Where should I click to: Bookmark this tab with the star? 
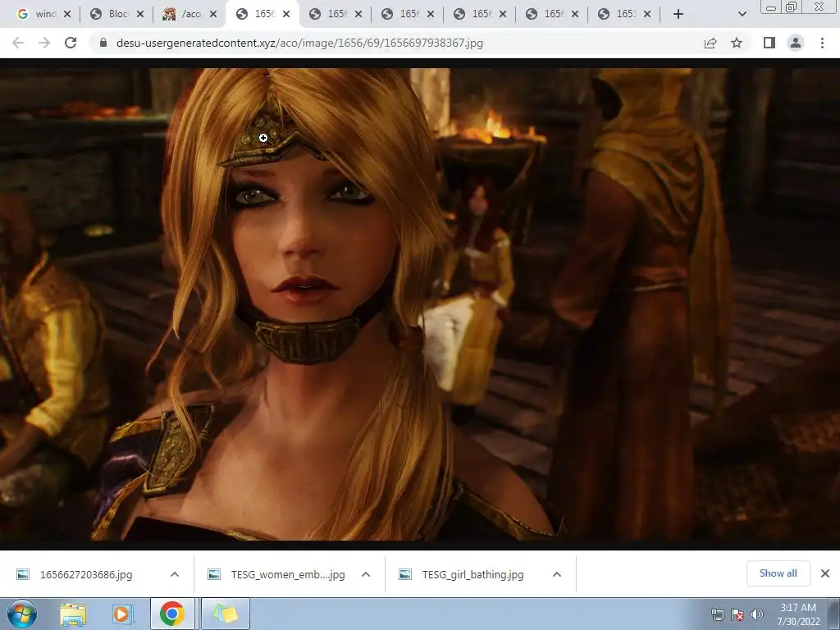737,43
